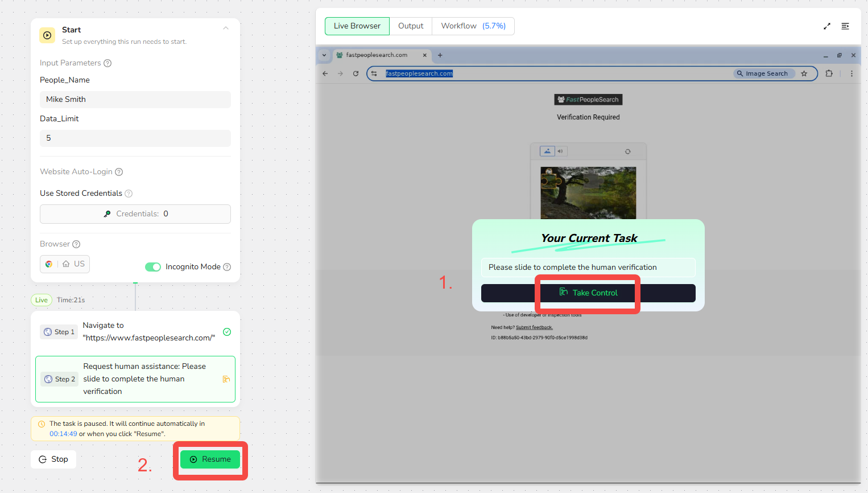Switch to the Output tab
The height and width of the screenshot is (493, 868).
point(411,26)
